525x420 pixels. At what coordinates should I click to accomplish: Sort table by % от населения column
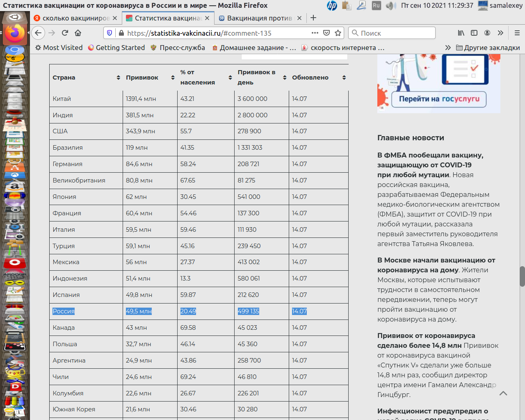pyautogui.click(x=230, y=78)
